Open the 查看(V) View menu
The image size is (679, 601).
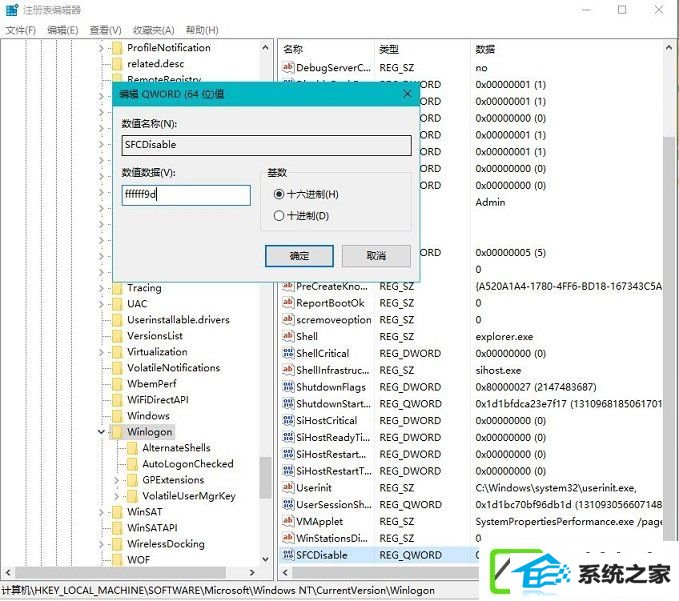(105, 30)
